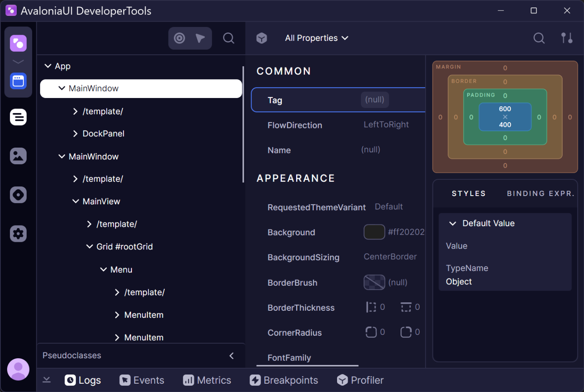584x392 pixels.
Task: Click the cube properties icon
Action: pos(262,38)
